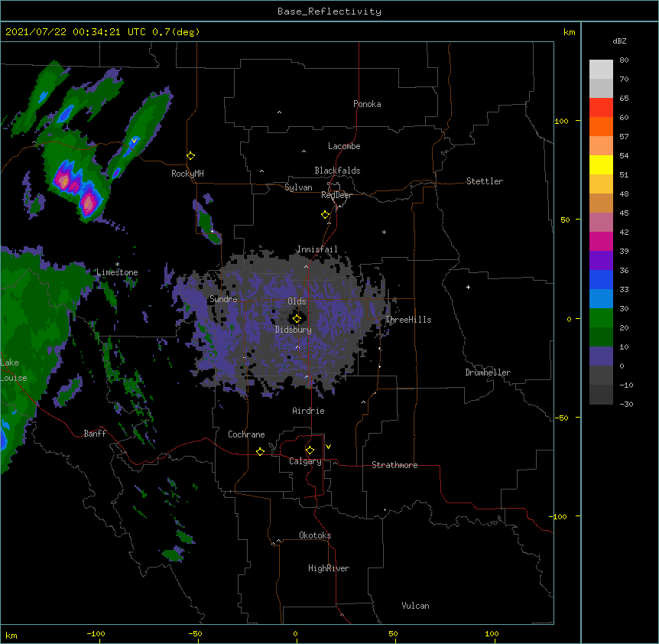659x644 pixels.
Task: Select the dark gray -10 dBZ legend swatch
Action: coord(601,395)
